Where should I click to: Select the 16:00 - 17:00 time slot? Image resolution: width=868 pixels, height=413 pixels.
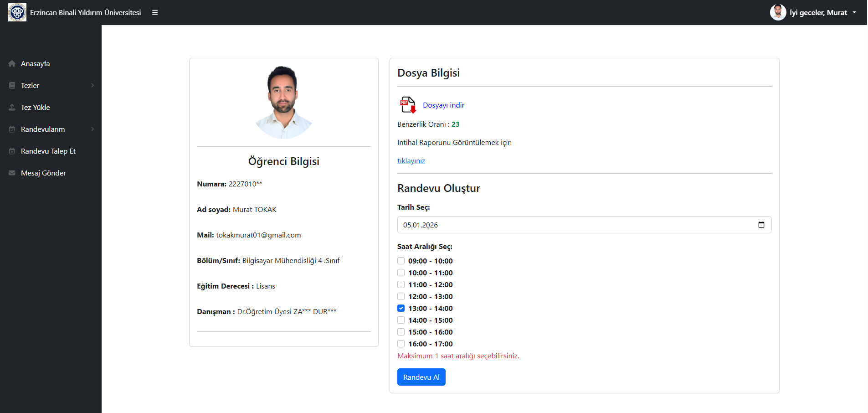point(401,344)
